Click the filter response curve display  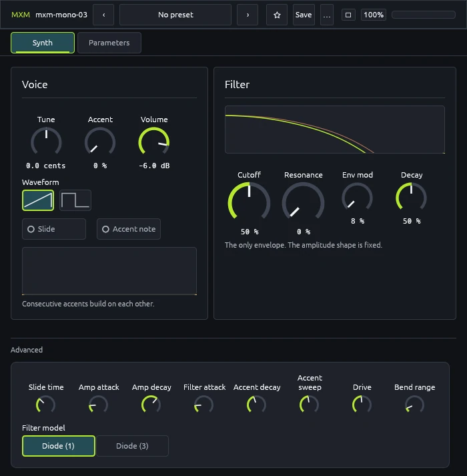[335, 130]
